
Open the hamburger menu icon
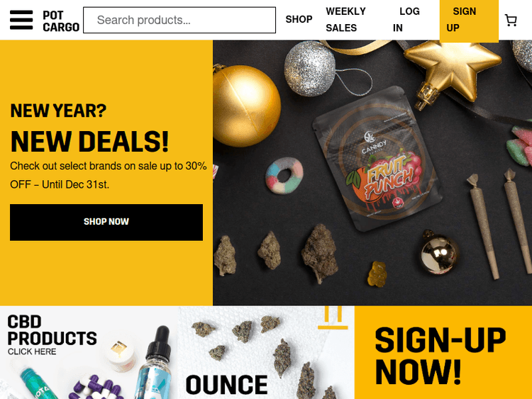(x=21, y=20)
